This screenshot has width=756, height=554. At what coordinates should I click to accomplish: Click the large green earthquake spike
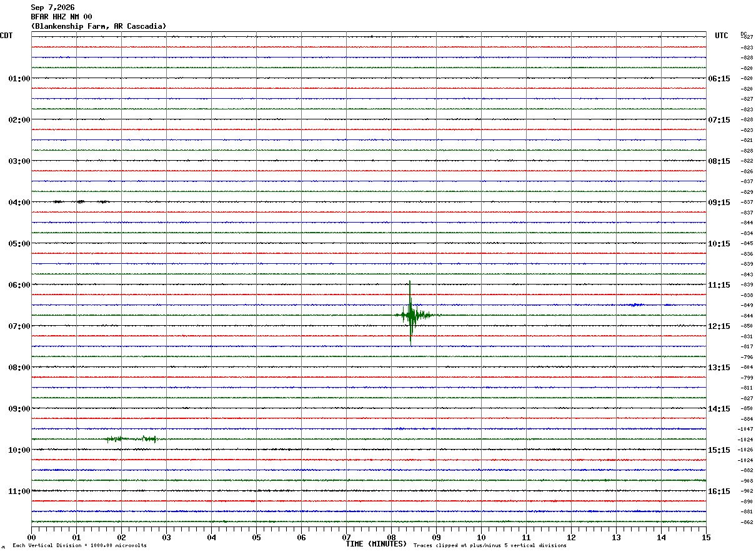[410, 314]
